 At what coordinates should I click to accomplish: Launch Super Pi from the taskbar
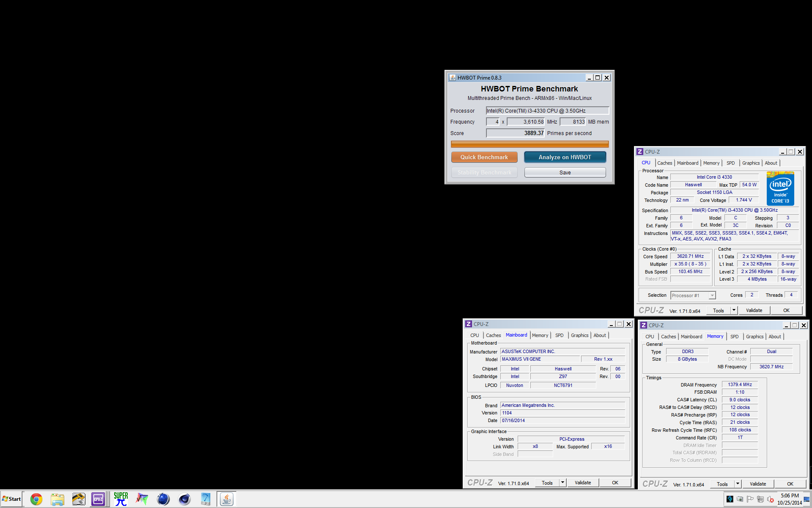(x=121, y=500)
